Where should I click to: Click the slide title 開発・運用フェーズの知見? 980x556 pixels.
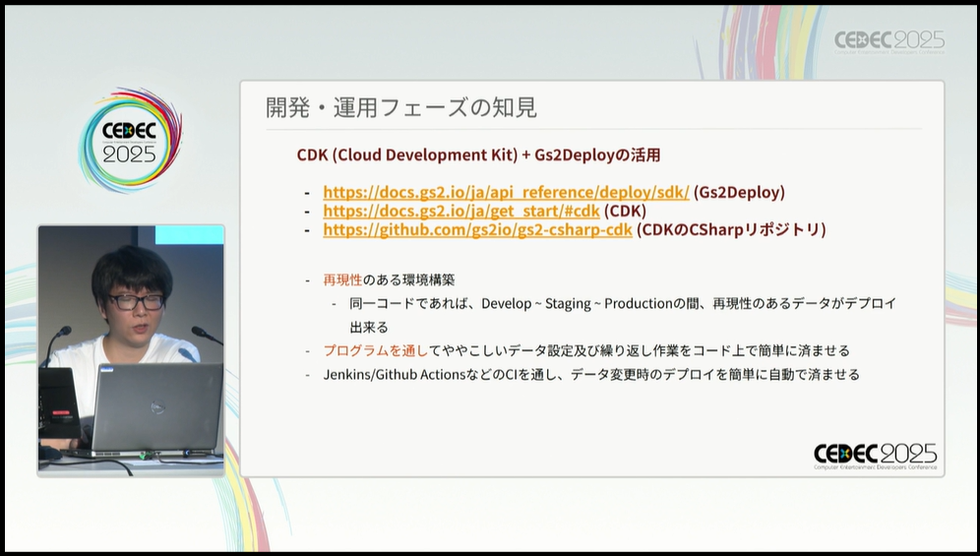[x=401, y=107]
